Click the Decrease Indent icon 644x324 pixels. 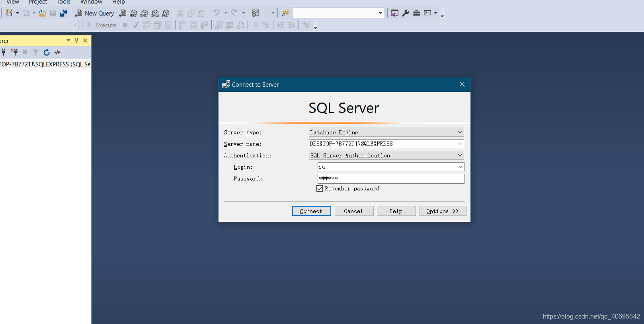(281, 25)
